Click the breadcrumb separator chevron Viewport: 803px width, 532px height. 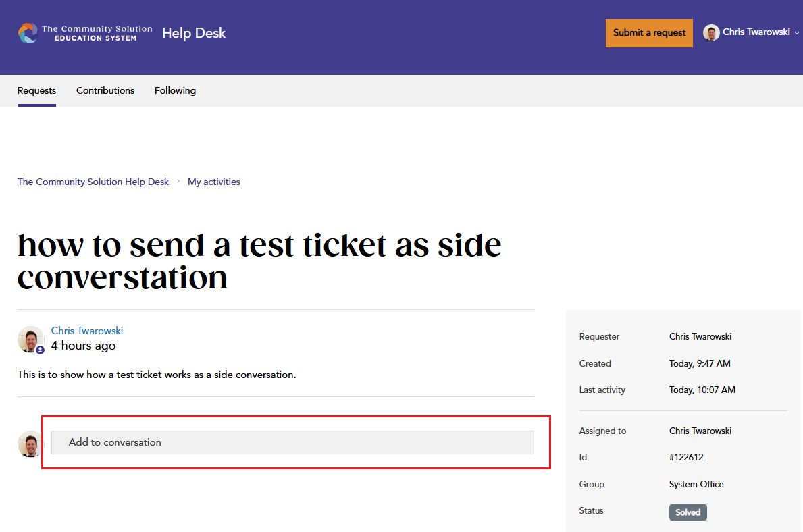tap(178, 181)
